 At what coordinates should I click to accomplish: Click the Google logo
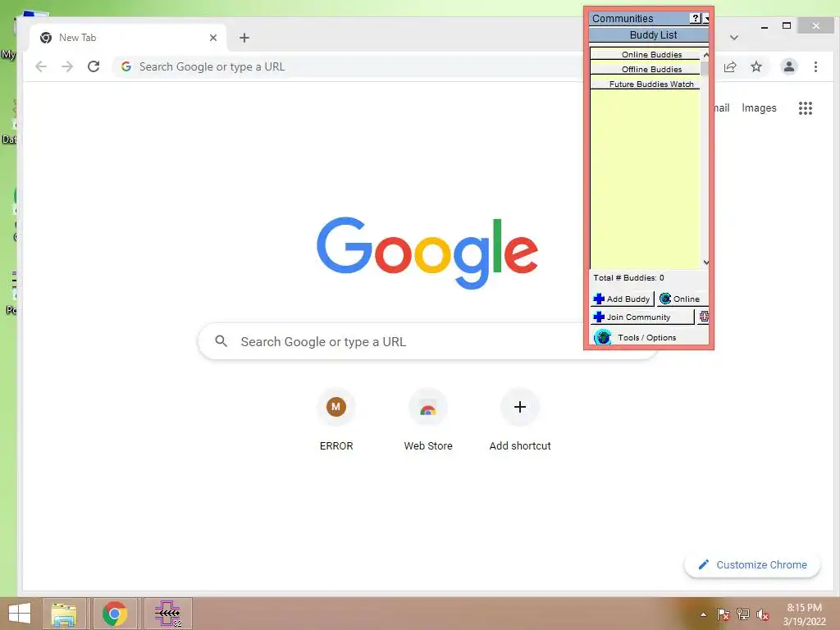point(427,253)
